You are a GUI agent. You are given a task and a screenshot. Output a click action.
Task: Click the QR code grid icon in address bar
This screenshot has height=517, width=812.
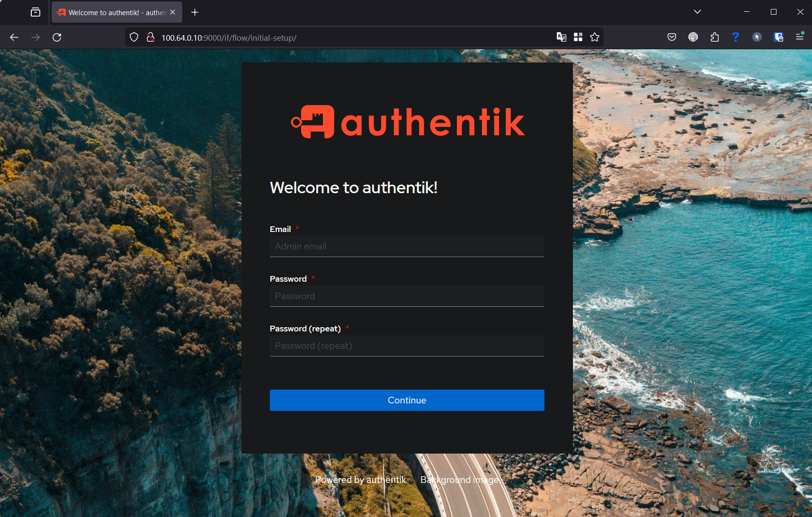[578, 37]
